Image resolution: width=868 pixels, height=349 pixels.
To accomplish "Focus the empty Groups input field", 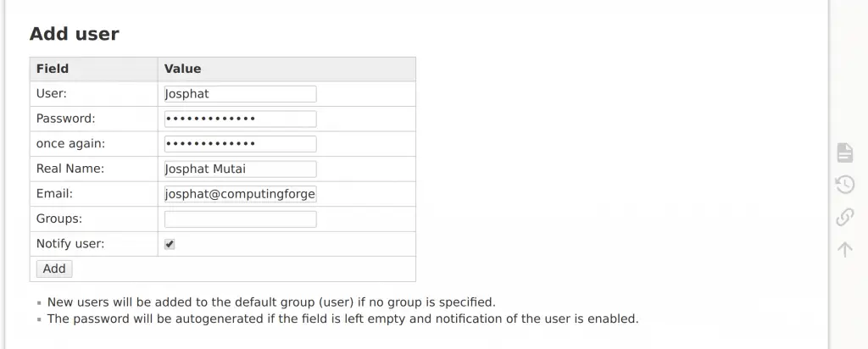I will click(240, 219).
